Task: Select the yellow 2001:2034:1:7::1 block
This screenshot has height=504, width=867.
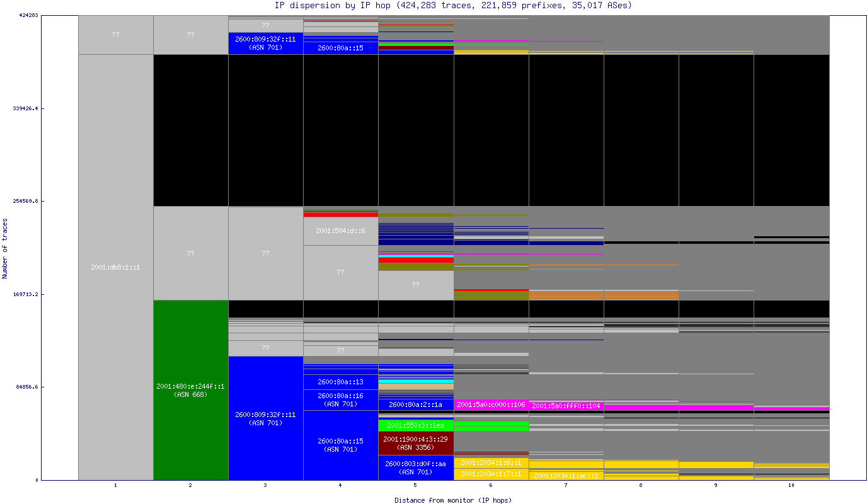Action: pyautogui.click(x=491, y=474)
